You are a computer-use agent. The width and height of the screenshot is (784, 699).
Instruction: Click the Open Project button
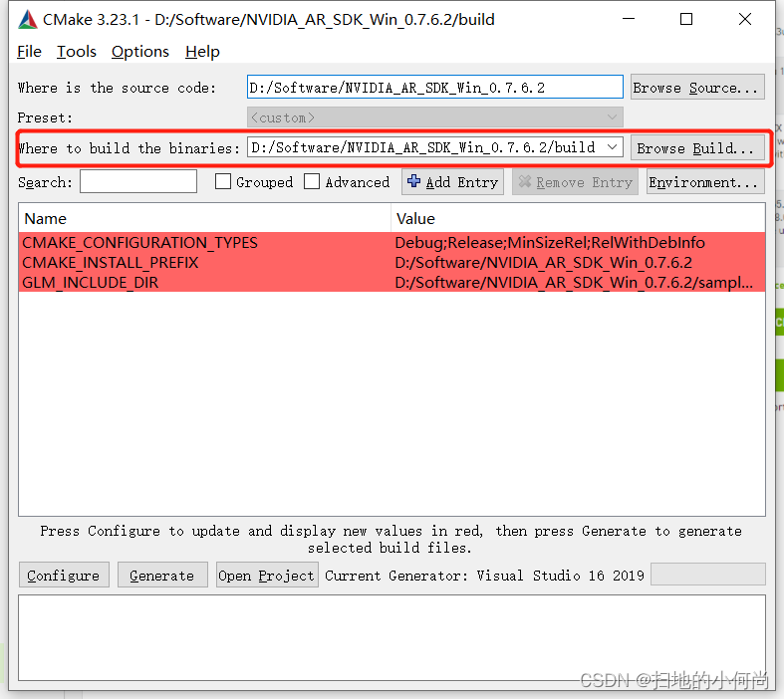pyautogui.click(x=267, y=576)
